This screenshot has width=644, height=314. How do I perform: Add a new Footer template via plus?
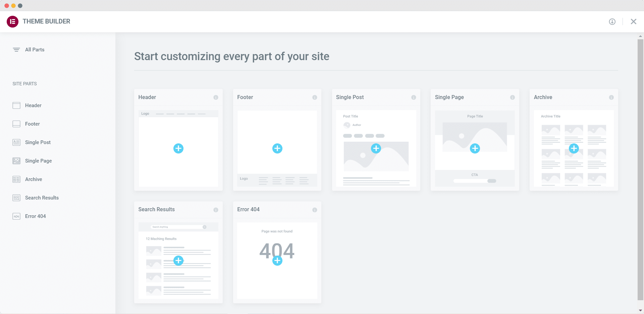tap(277, 148)
